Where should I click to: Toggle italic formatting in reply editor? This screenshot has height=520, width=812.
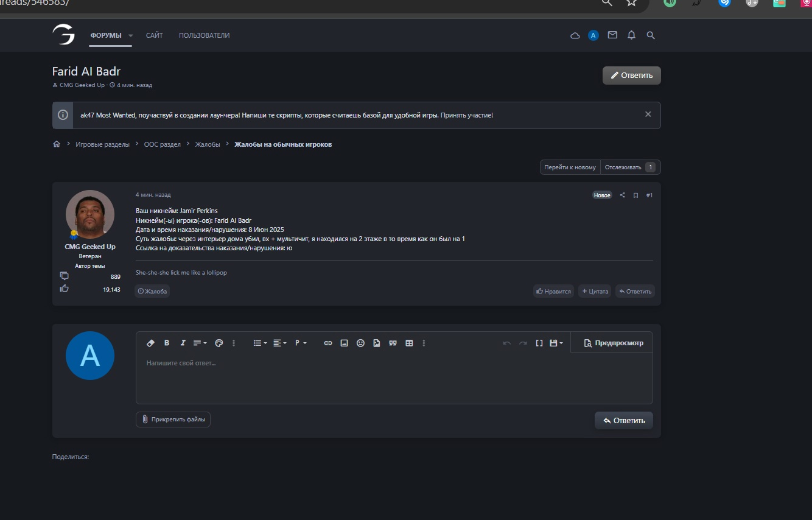[183, 343]
